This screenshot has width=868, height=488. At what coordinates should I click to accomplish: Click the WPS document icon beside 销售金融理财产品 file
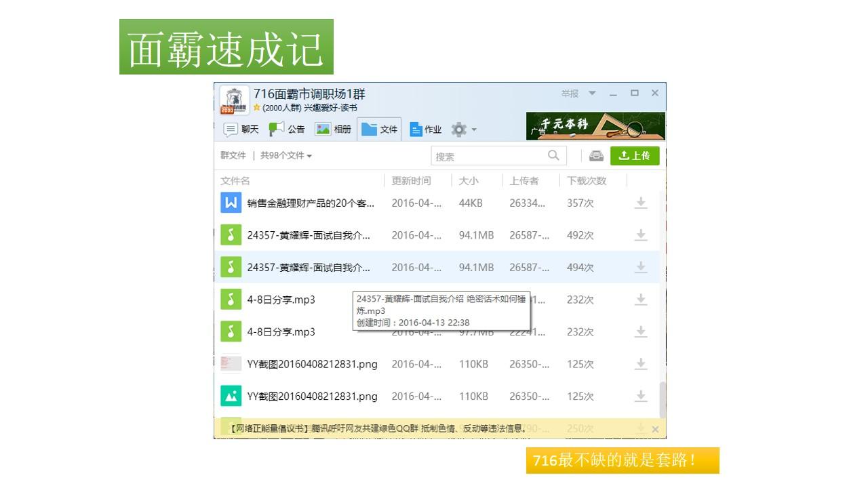point(231,203)
